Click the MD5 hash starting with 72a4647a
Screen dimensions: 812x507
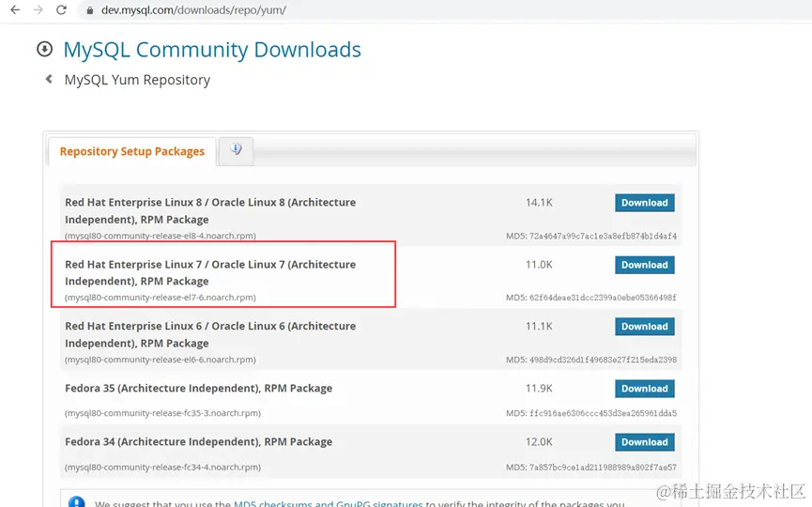(603, 237)
